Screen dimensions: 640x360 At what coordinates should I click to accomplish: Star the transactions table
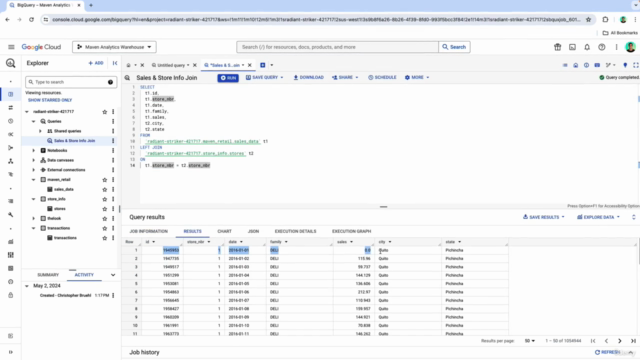[x=104, y=238]
